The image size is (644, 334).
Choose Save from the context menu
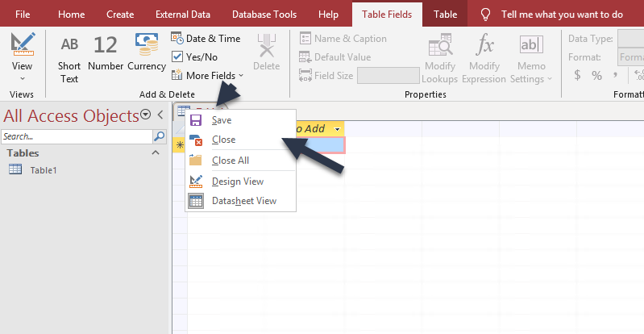coord(222,120)
